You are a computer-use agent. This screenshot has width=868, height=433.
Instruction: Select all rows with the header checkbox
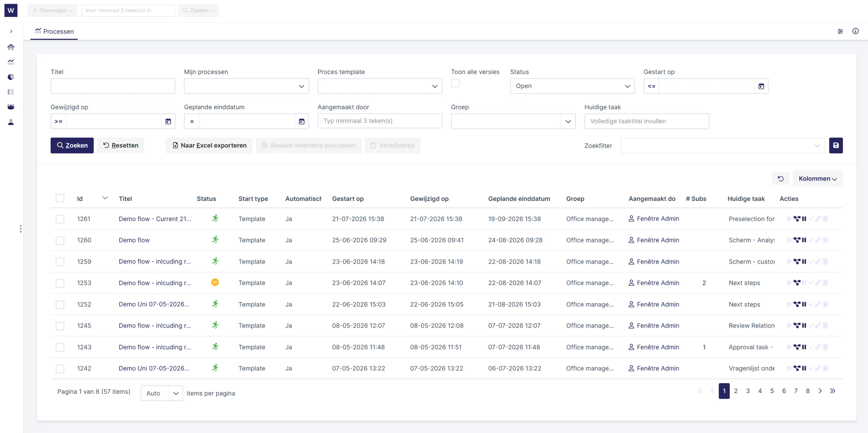coord(60,198)
